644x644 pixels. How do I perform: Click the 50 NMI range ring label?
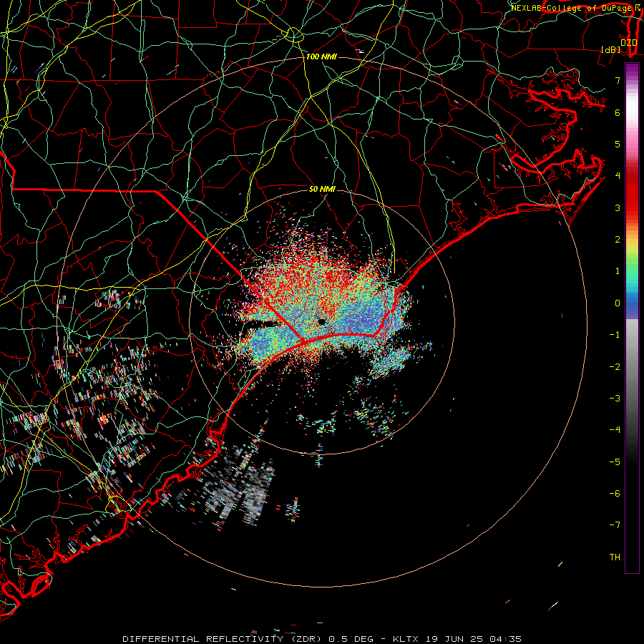[322, 190]
